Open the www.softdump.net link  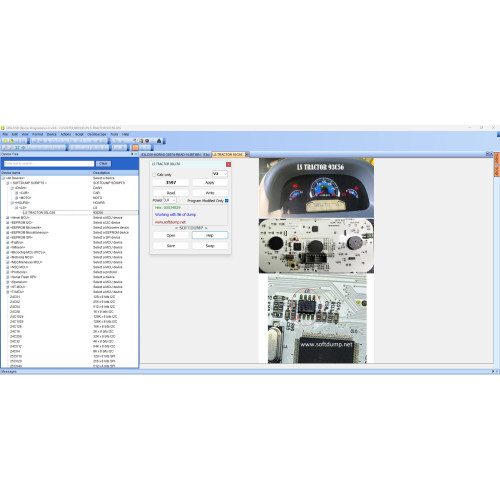[170, 222]
